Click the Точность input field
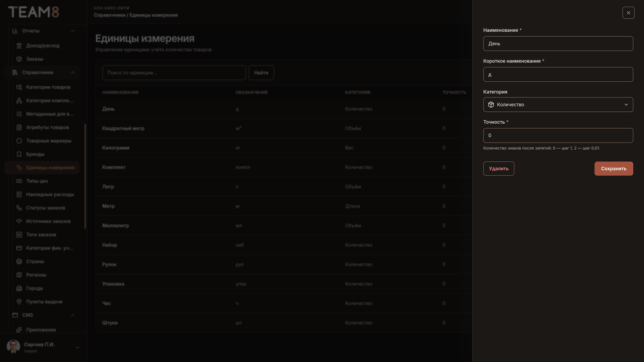This screenshot has height=362, width=644. pyautogui.click(x=558, y=135)
